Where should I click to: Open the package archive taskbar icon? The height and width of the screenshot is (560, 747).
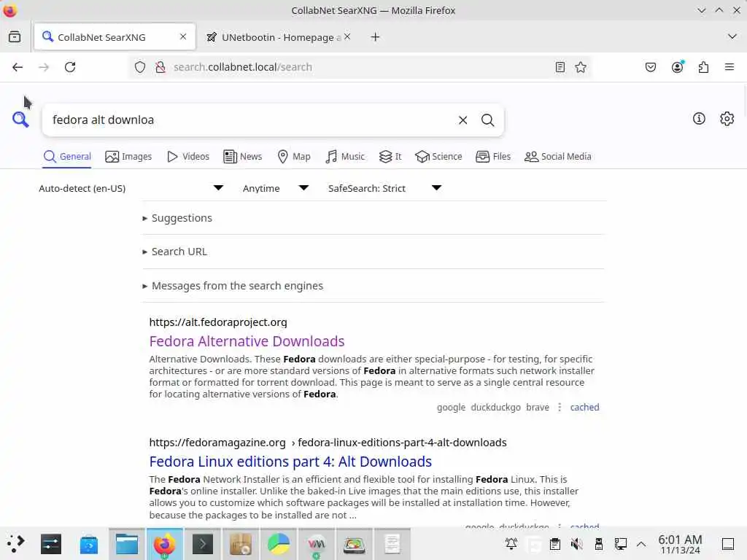tap(241, 544)
